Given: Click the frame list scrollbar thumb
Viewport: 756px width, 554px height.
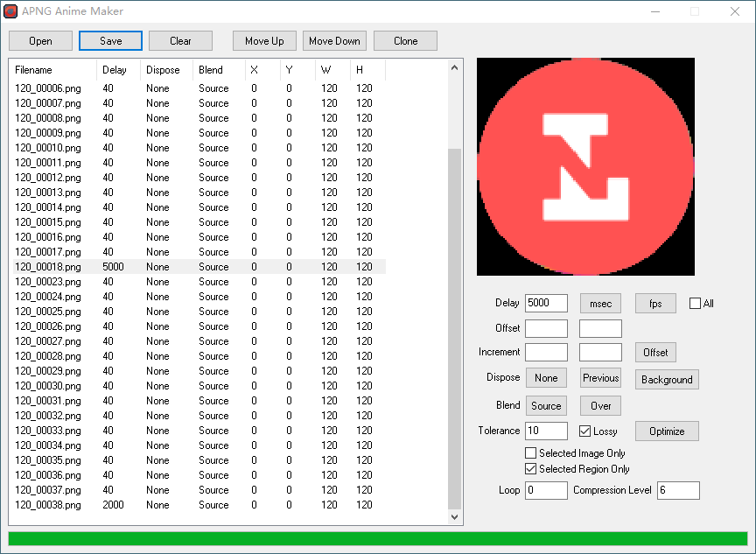Looking at the screenshot, I should [x=454, y=329].
